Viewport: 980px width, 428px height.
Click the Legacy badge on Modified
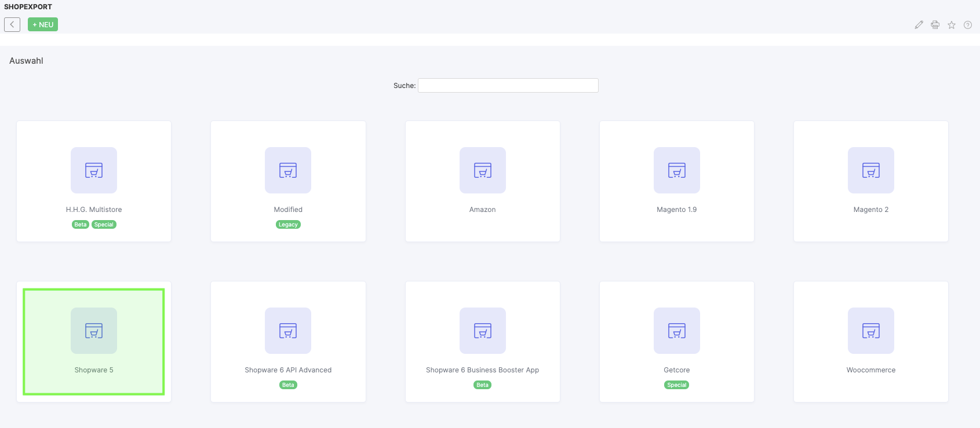click(x=288, y=225)
